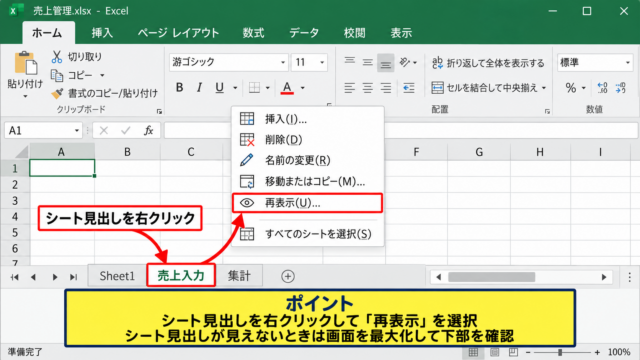Choose すべてのシートを選択(S) in the context menu
The height and width of the screenshot is (360, 640).
point(308,234)
